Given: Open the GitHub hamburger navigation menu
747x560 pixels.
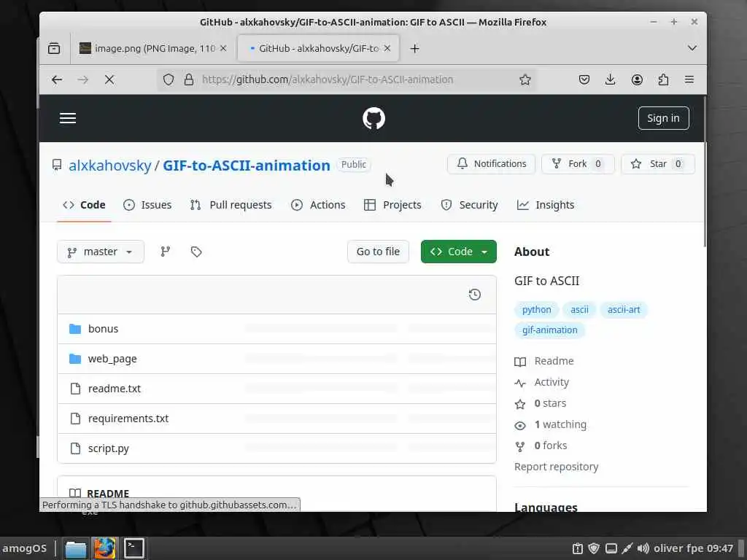Looking at the screenshot, I should click(68, 118).
